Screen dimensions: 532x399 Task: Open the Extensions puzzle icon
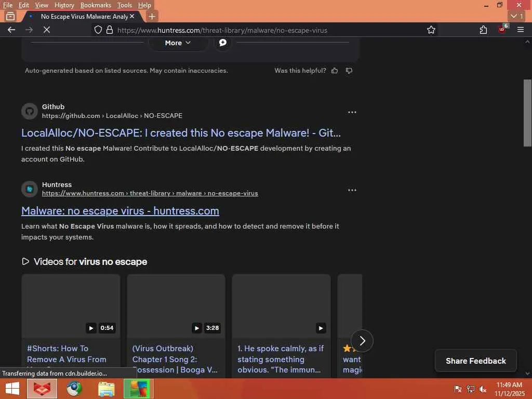click(484, 30)
